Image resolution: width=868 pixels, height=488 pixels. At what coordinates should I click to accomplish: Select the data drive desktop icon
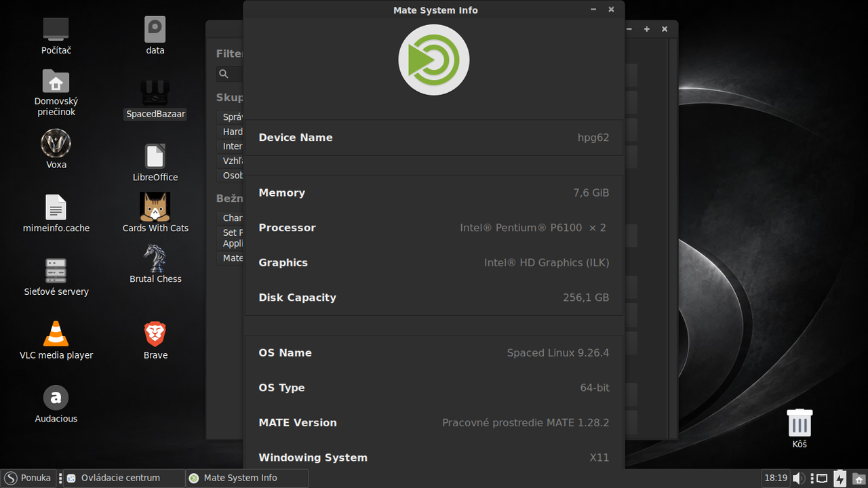click(x=155, y=29)
